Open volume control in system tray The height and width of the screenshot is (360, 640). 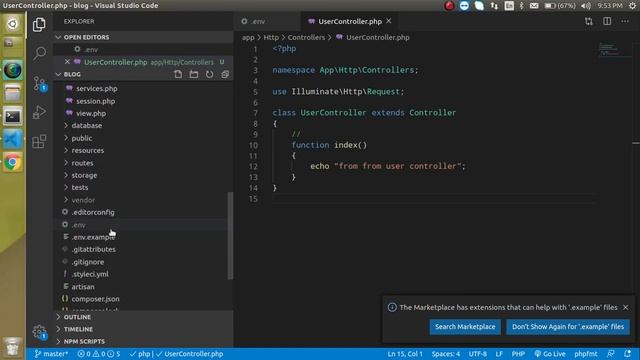point(586,6)
